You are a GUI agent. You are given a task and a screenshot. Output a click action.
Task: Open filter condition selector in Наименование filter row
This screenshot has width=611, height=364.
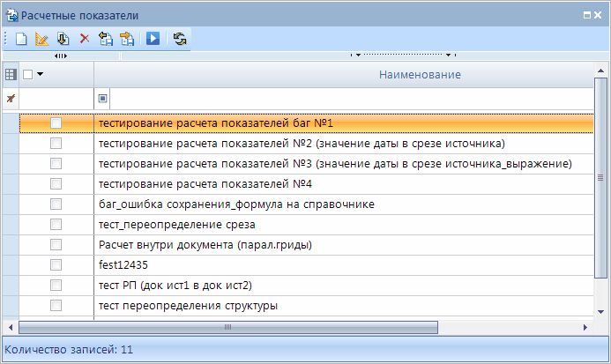click(x=103, y=98)
